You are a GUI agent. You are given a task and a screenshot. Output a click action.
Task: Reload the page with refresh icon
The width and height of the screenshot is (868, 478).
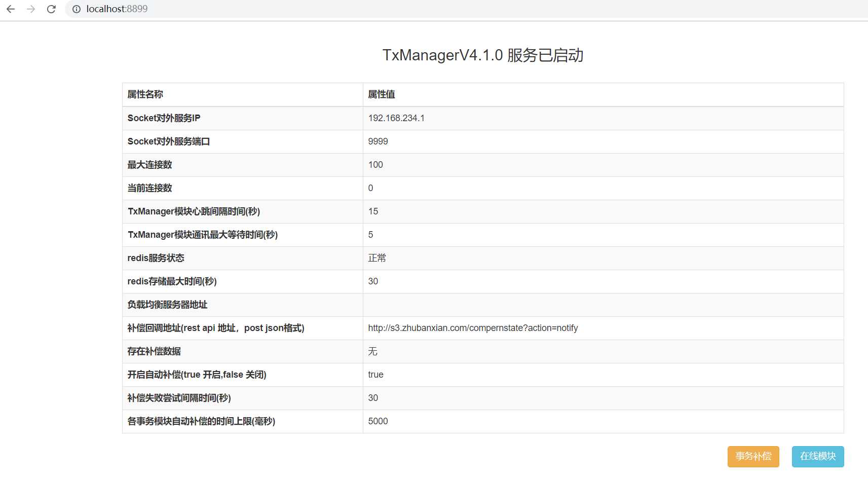coord(51,9)
